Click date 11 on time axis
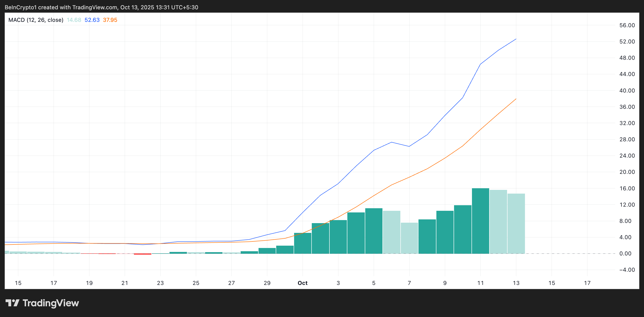644x317 pixels. [480, 283]
